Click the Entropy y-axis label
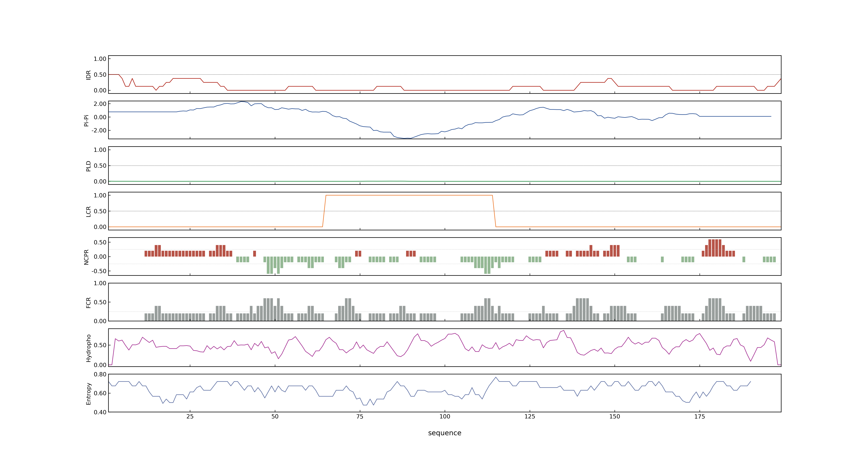 coord(89,393)
